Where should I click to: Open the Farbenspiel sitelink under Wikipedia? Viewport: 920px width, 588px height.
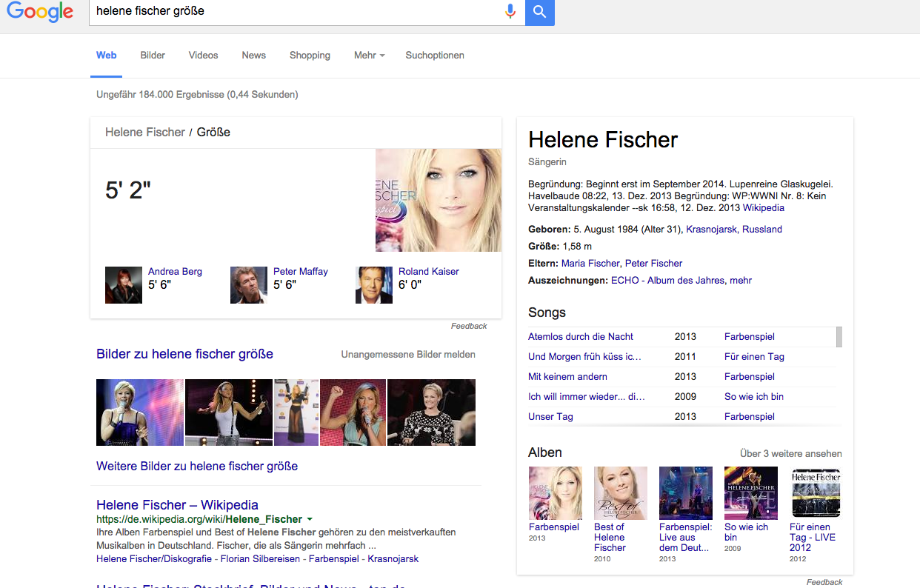(333, 559)
